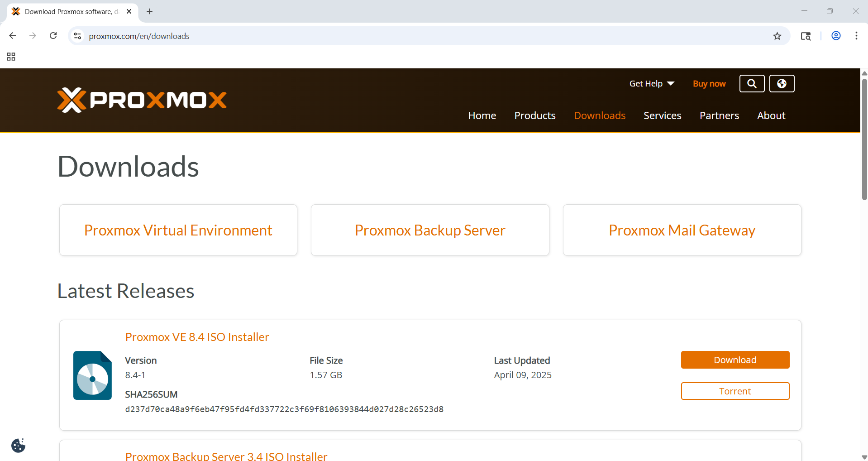The height and width of the screenshot is (461, 868).
Task: Open the site search magnifier icon
Action: point(752,83)
